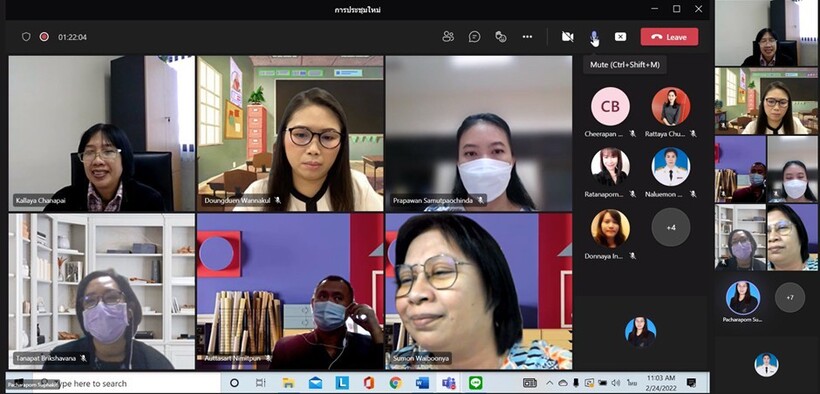The height and width of the screenshot is (394, 820).
Task: Click Pacharaporn Su... avatar in side strip
Action: [743, 298]
